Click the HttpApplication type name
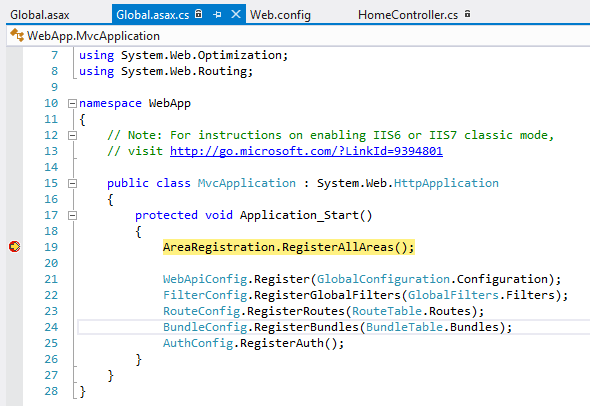 [x=446, y=183]
